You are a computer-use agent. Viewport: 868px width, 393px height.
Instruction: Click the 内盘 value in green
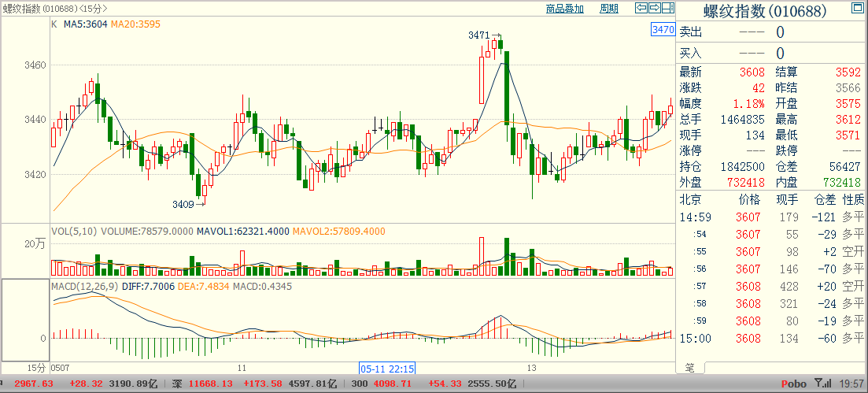click(842, 183)
